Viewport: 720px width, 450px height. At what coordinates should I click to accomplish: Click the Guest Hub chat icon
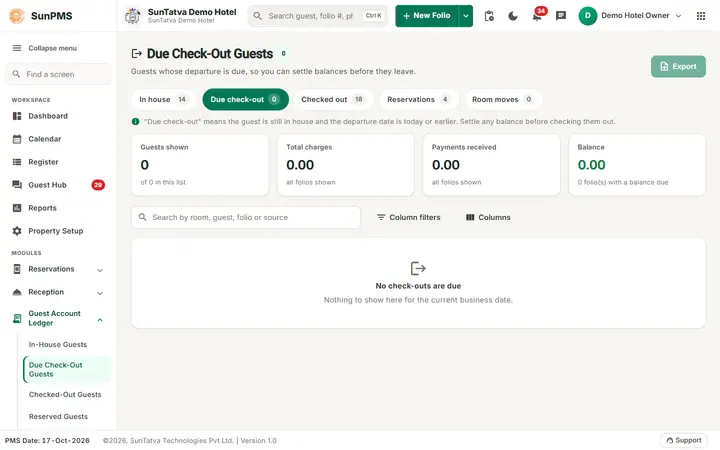tap(17, 185)
